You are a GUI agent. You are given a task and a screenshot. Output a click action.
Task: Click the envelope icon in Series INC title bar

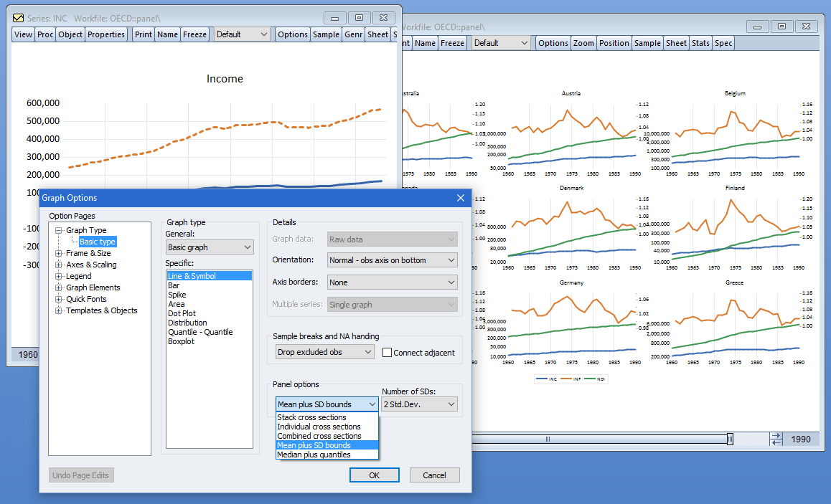(x=18, y=18)
